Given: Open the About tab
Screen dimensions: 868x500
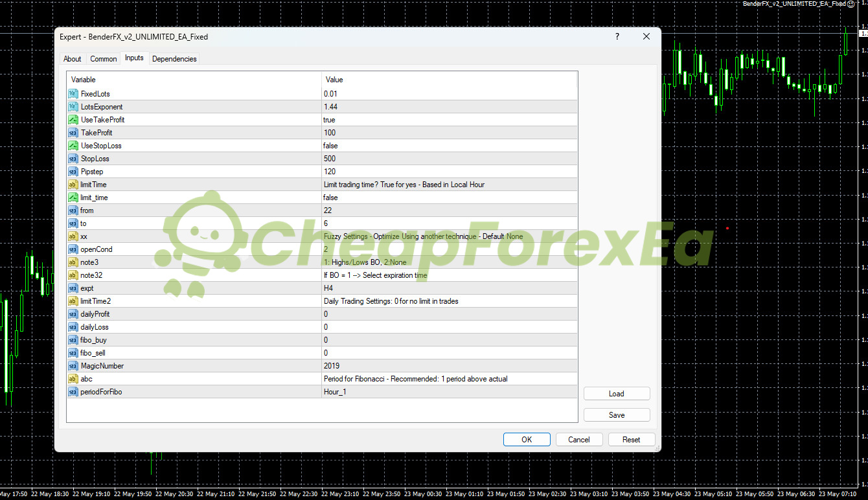Looking at the screenshot, I should tap(73, 59).
